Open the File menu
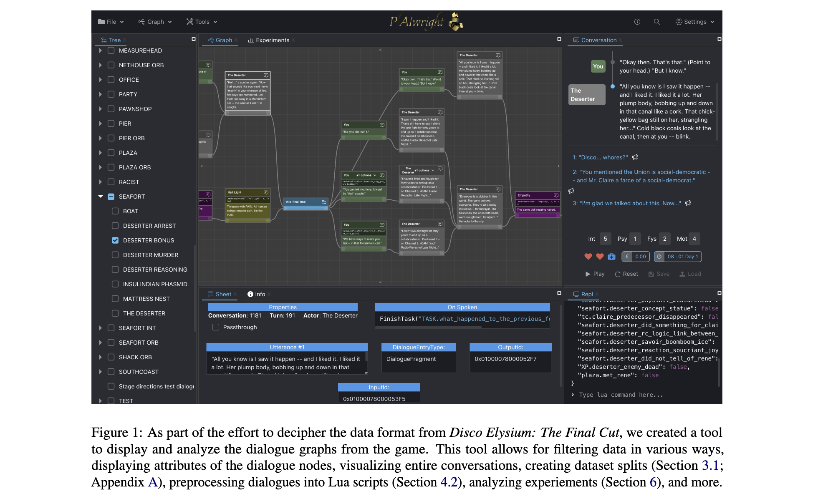The image size is (813, 504). (111, 22)
